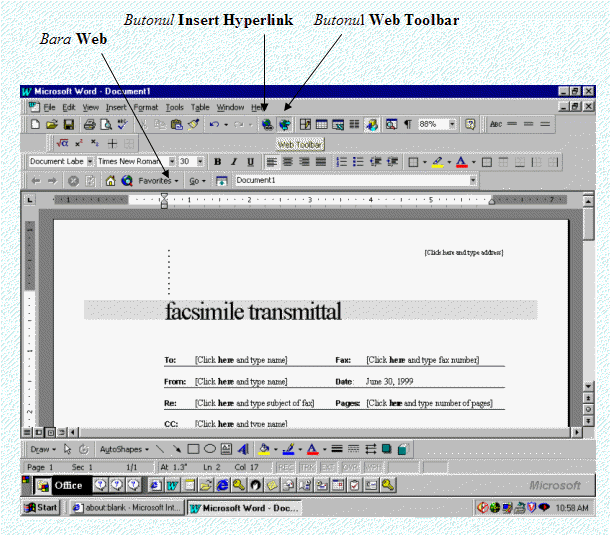Select the Format Painter brush
This screenshot has width=610, height=535.
pos(193,125)
